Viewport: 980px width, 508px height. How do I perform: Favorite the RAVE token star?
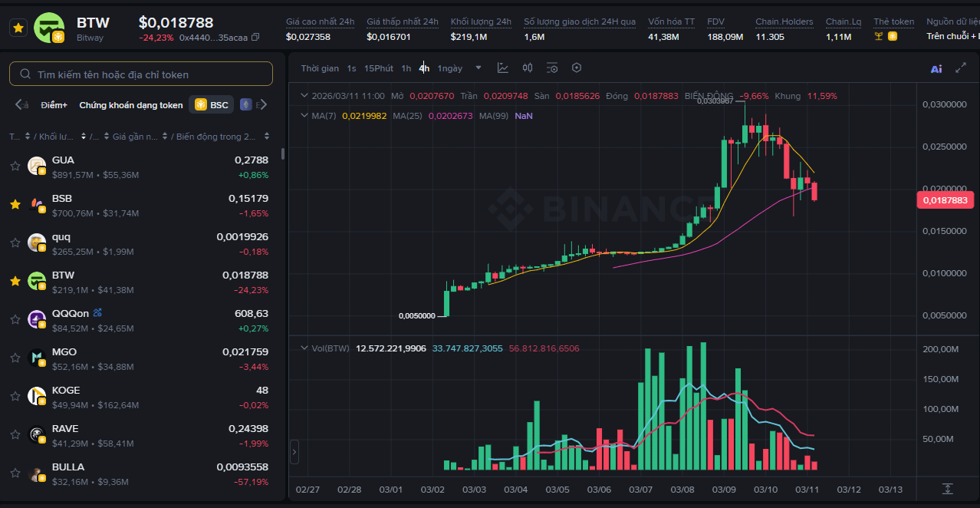15,434
